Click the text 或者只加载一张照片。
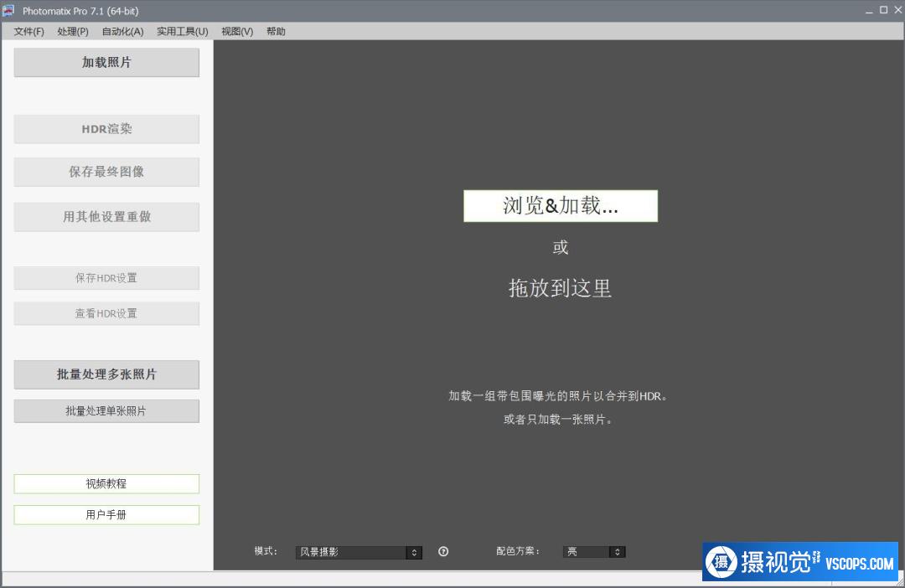 coord(559,420)
